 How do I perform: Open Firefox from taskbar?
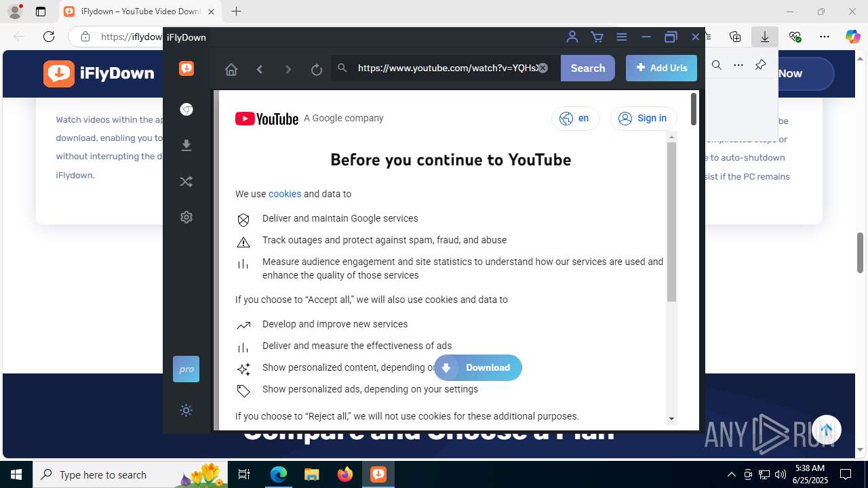[345, 474]
